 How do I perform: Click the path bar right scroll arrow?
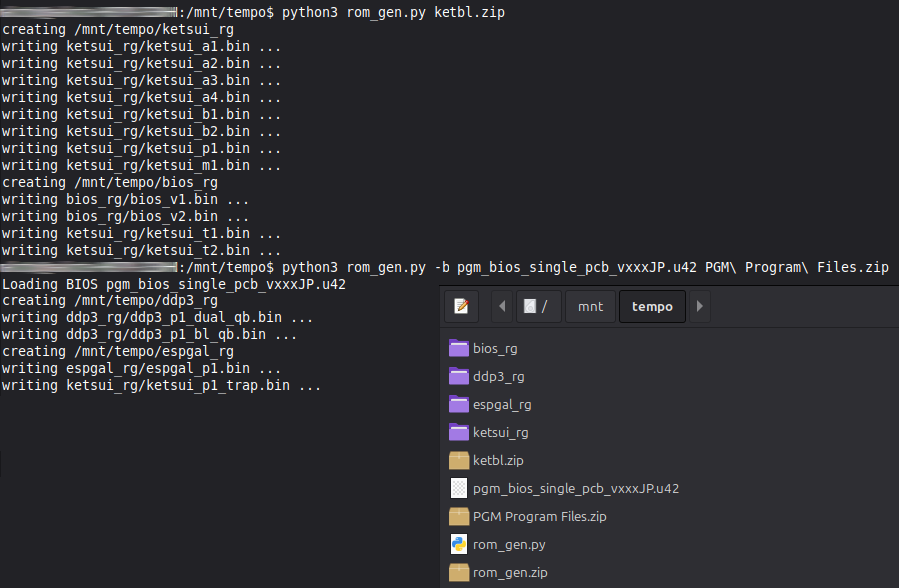[700, 306]
